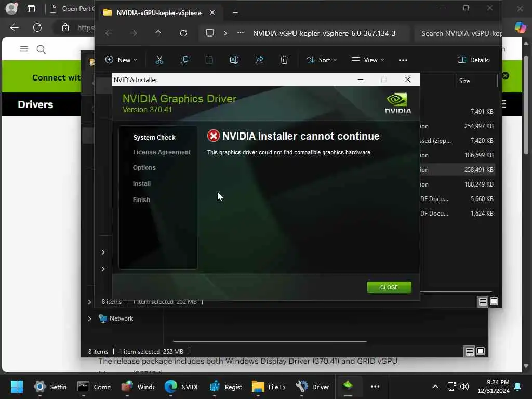Expand the address bar path chevron
Viewport: 532px width, 399px height.
click(x=225, y=33)
